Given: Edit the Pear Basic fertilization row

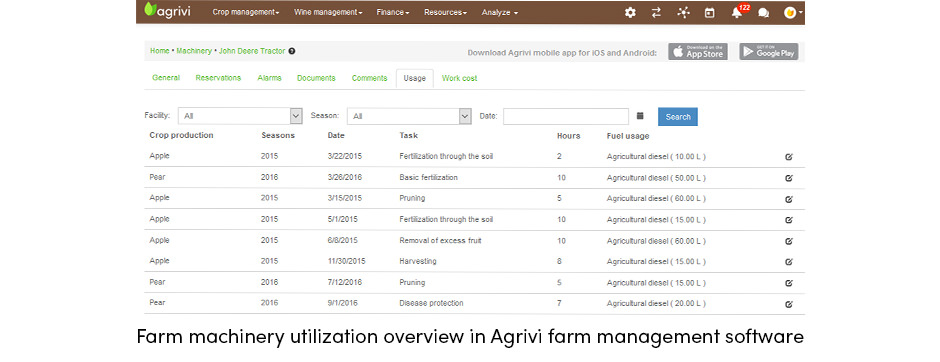Looking at the screenshot, I should [789, 178].
